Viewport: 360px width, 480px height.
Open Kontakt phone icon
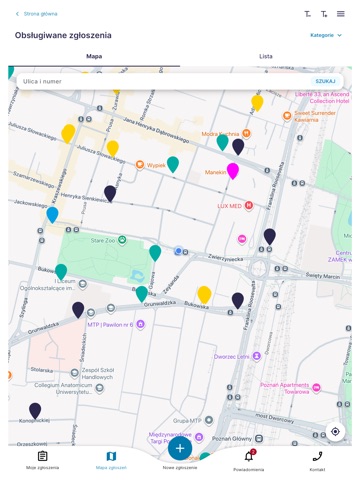pos(317,461)
